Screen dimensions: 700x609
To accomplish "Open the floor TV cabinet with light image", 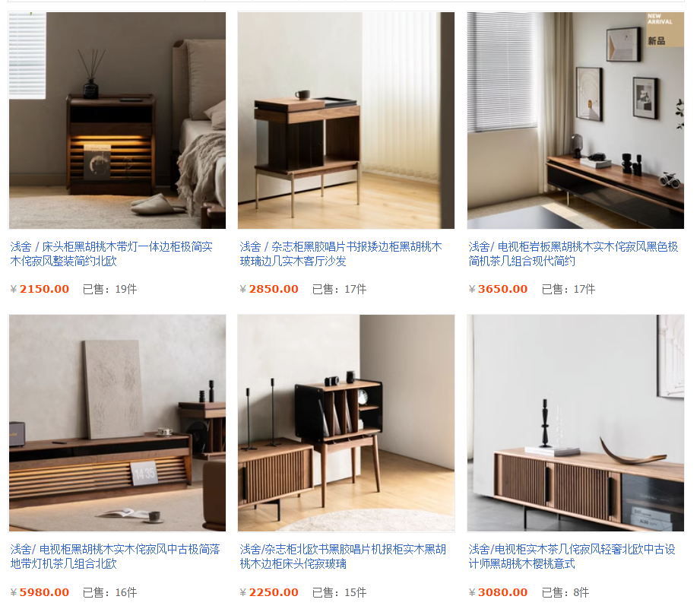I will (117, 423).
